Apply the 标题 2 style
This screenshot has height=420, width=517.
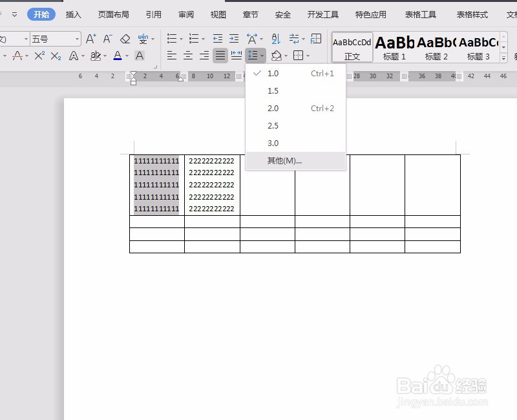[436, 47]
